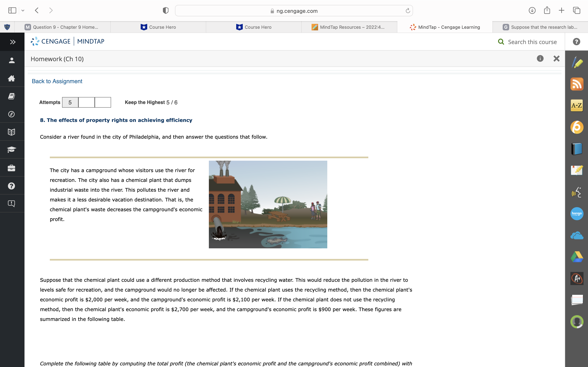This screenshot has width=588, height=367.
Task: Open the Bongo app in the right panel
Action: pos(577,214)
